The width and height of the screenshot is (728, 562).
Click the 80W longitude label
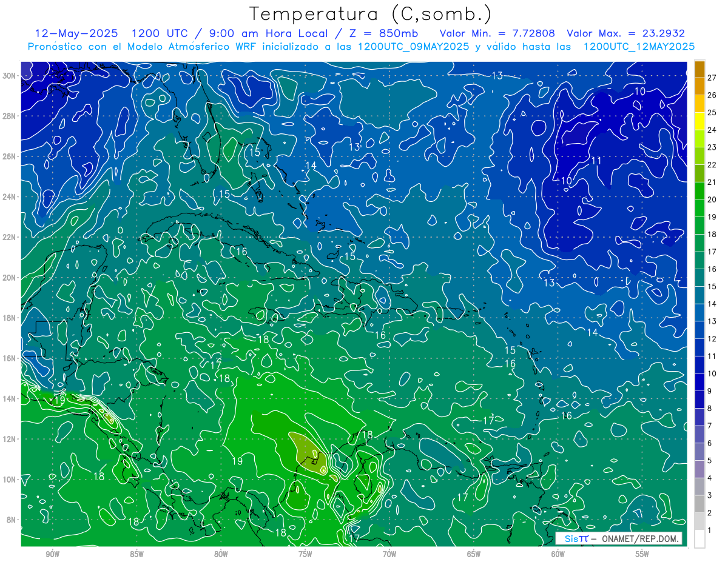point(221,554)
